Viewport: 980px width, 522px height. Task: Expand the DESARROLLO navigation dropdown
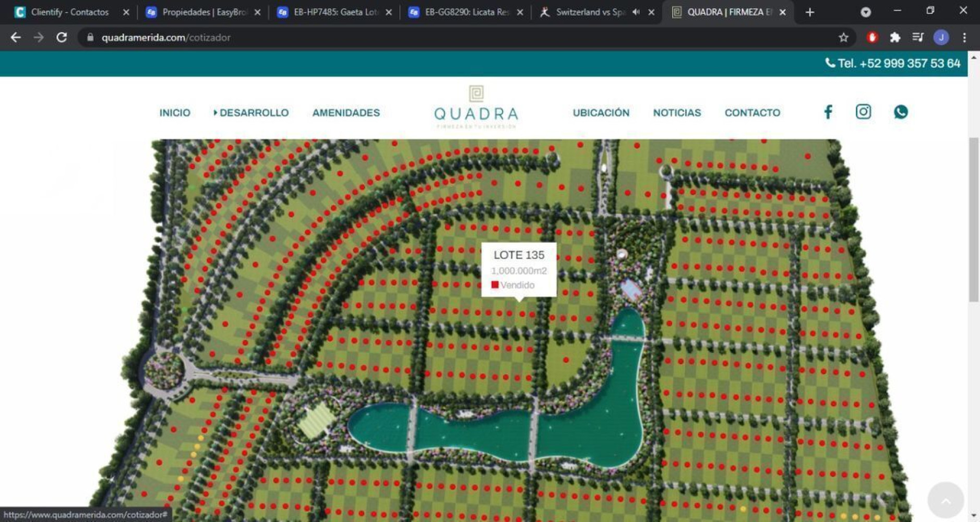point(251,113)
